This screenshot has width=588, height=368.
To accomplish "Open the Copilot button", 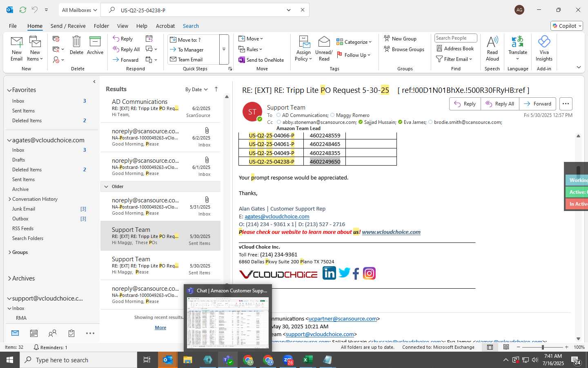I will click(567, 26).
